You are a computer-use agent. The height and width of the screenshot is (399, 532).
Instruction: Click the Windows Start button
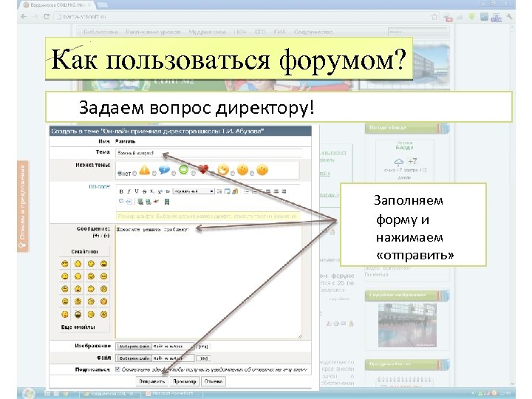point(28,394)
